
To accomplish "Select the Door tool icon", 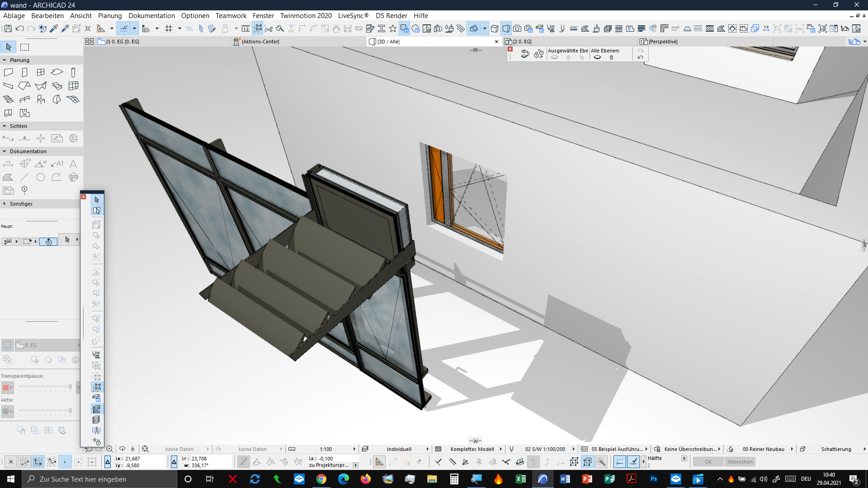I will coord(24,72).
